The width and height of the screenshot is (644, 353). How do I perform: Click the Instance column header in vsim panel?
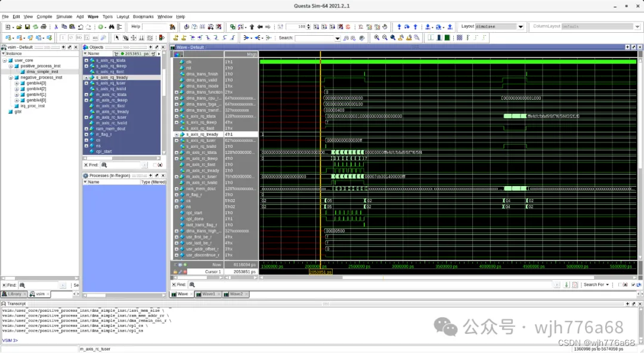click(14, 54)
